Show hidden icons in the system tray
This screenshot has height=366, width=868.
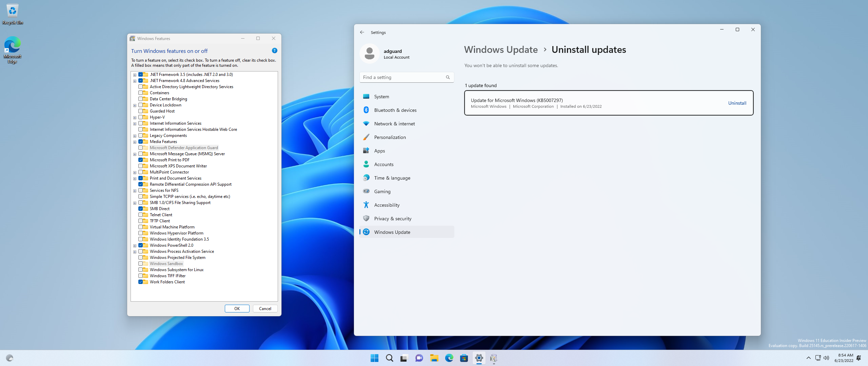(809, 358)
